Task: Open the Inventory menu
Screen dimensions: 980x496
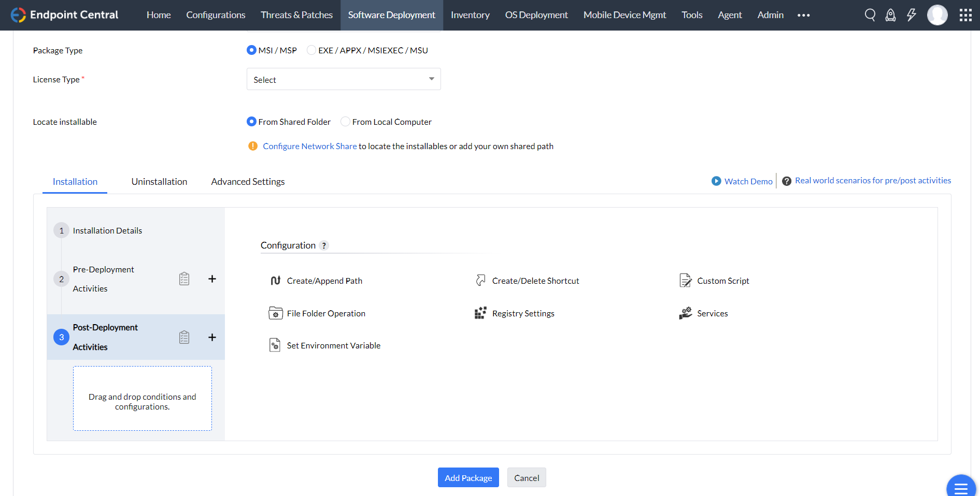Action: click(x=470, y=15)
